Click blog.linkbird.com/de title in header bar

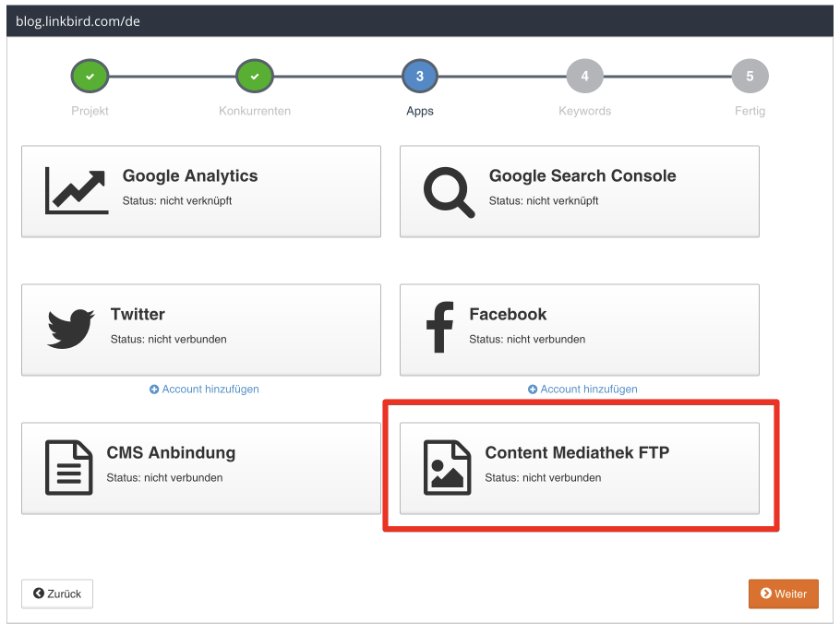tap(78, 21)
